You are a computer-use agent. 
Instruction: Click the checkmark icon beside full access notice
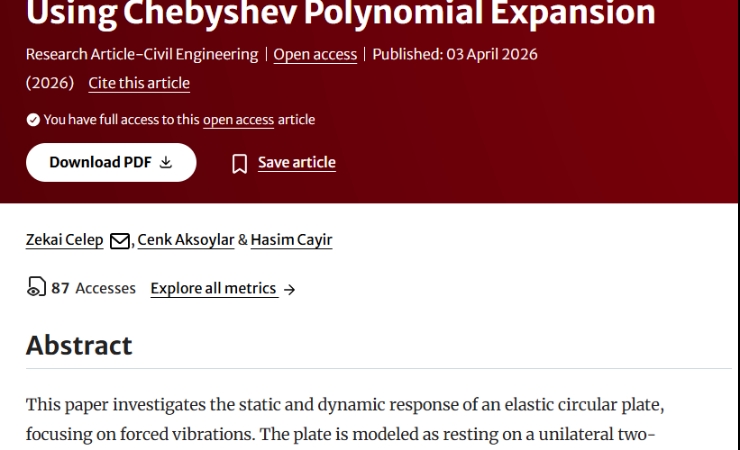pos(33,120)
